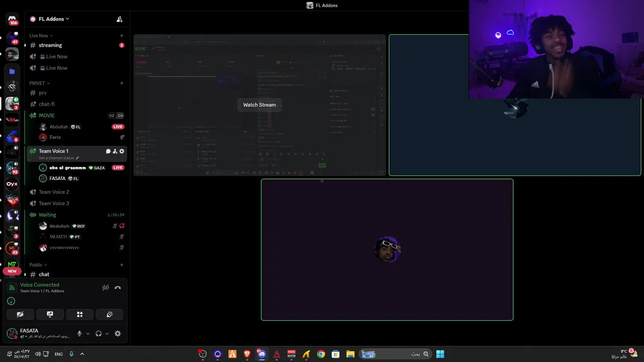Collapse the PRIVET category
This screenshot has height=362, width=644.
tap(39, 83)
